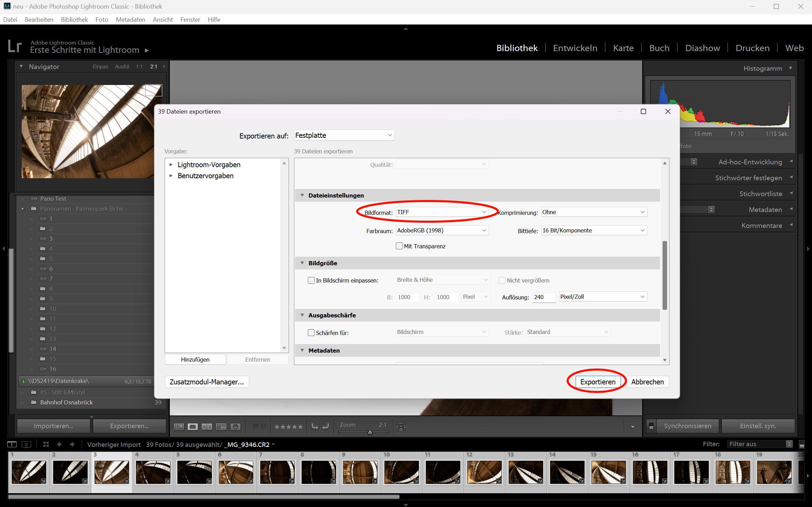
Task: Rotate photo counter-clockwise arrow icon
Action: pos(315,427)
